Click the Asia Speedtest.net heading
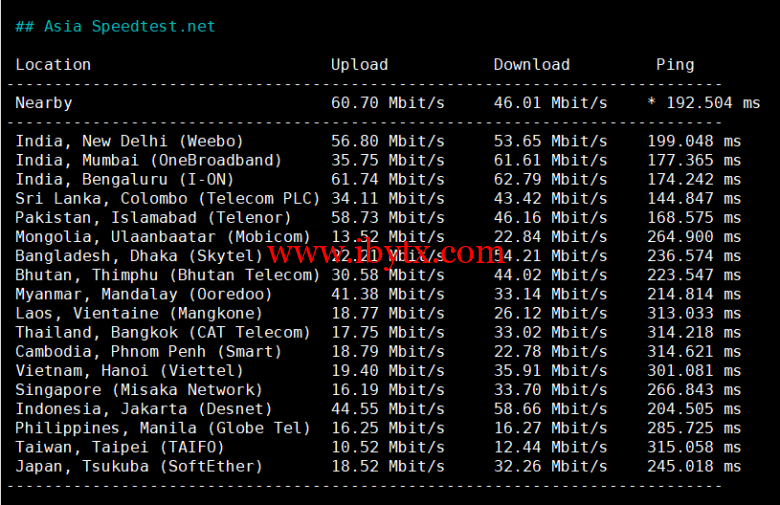Viewport: 780px width, 505px height. tap(115, 26)
